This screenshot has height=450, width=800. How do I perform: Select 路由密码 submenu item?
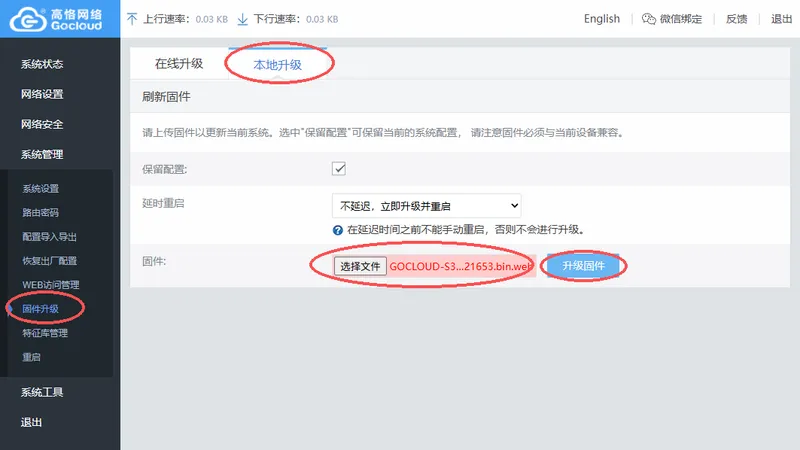pyautogui.click(x=40, y=213)
